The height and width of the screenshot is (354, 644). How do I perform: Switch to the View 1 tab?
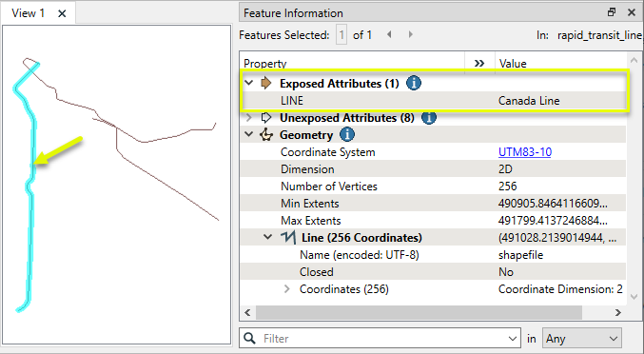tap(29, 13)
